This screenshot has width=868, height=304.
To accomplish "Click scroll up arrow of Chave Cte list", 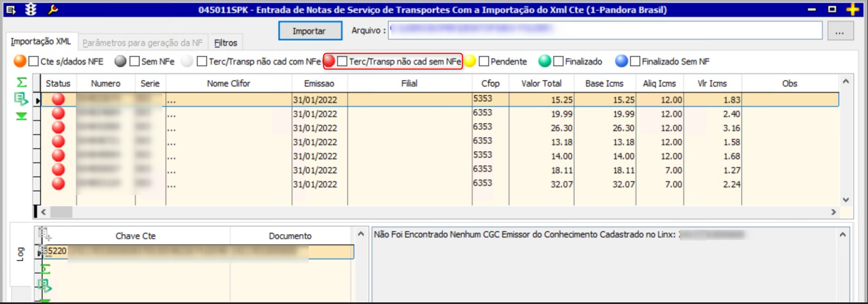I will [x=361, y=234].
